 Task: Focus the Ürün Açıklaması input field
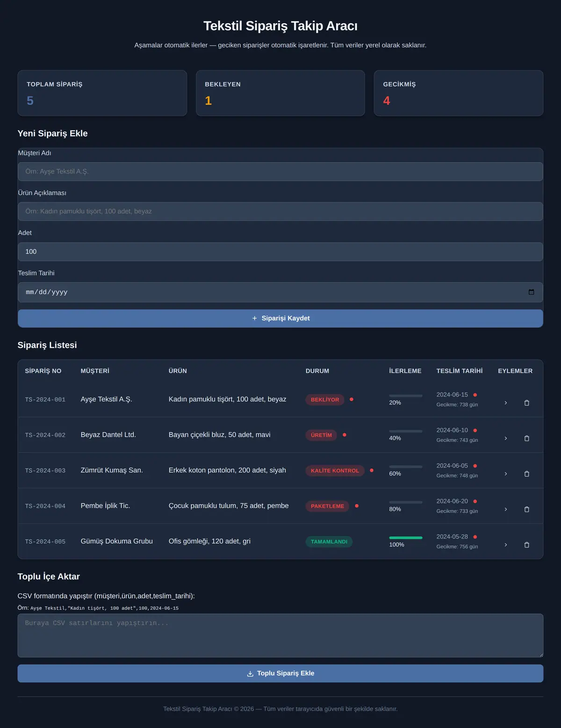click(x=280, y=211)
